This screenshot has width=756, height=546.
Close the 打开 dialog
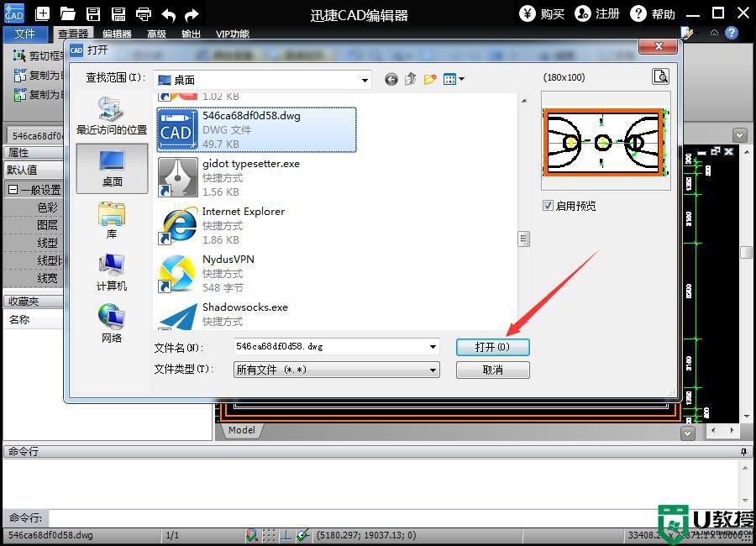tap(659, 46)
